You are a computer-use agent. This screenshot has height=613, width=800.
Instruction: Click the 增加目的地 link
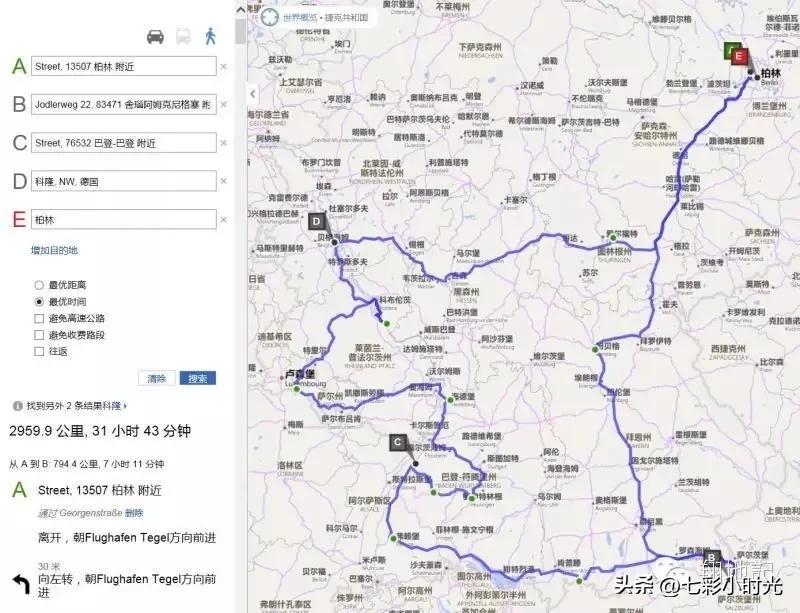coord(54,250)
